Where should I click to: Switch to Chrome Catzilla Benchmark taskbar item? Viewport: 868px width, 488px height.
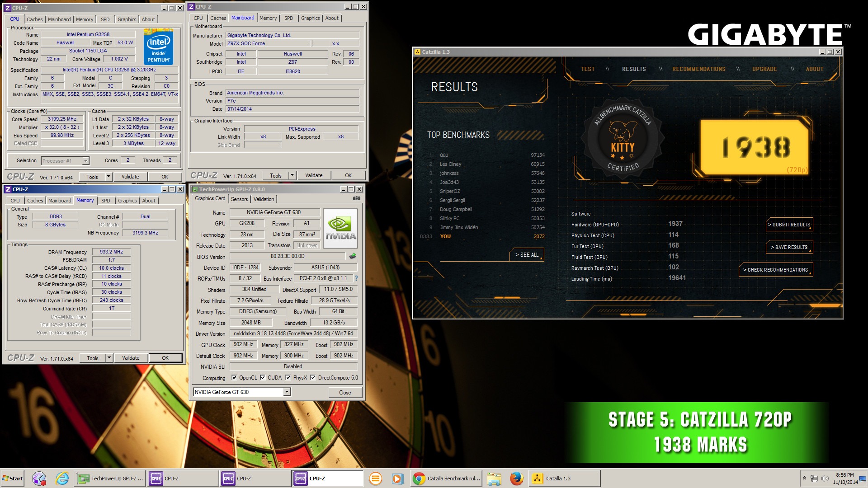tap(447, 479)
